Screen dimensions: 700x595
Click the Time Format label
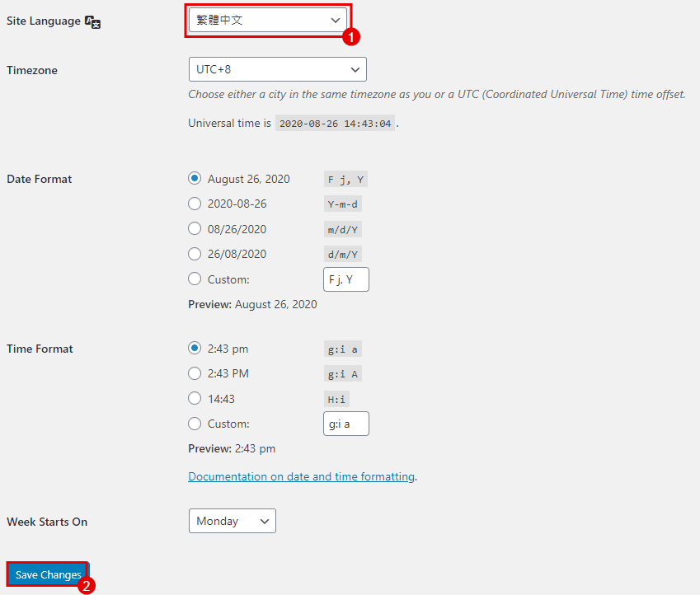coord(40,349)
